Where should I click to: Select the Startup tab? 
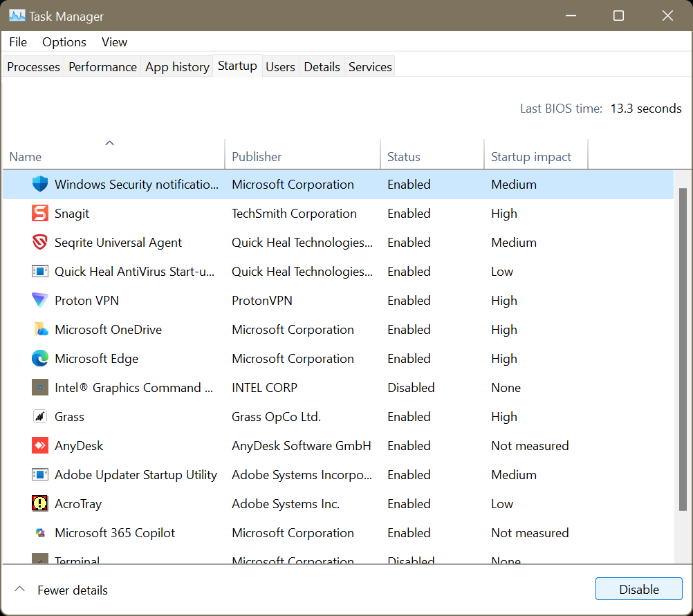[237, 66]
